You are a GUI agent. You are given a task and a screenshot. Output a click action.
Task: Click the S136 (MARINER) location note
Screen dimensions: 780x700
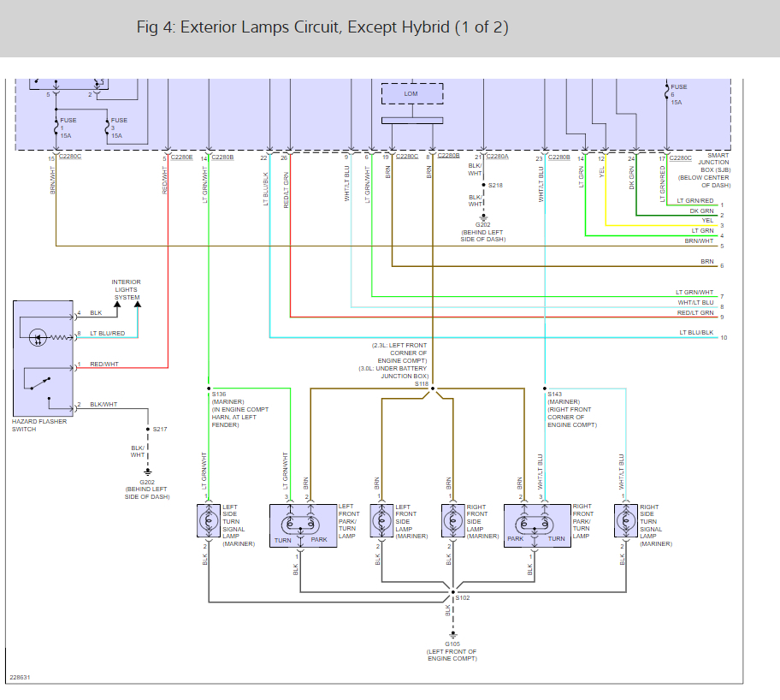(239, 409)
